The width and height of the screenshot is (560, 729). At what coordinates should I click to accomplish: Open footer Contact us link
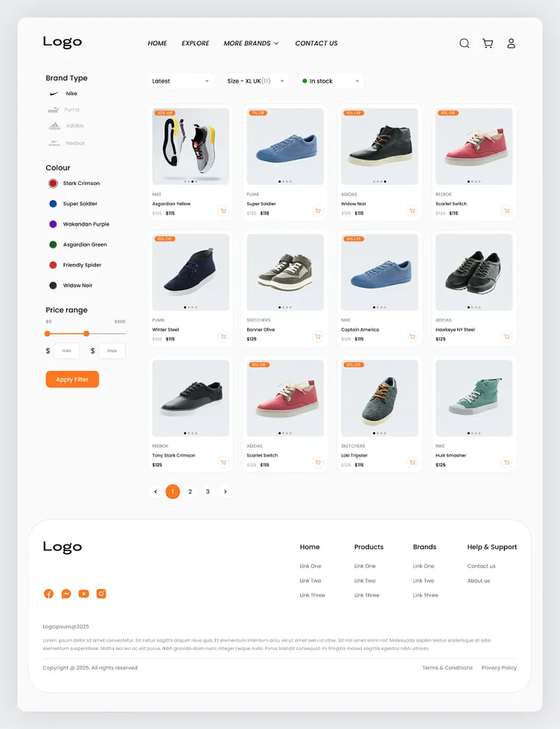click(481, 566)
